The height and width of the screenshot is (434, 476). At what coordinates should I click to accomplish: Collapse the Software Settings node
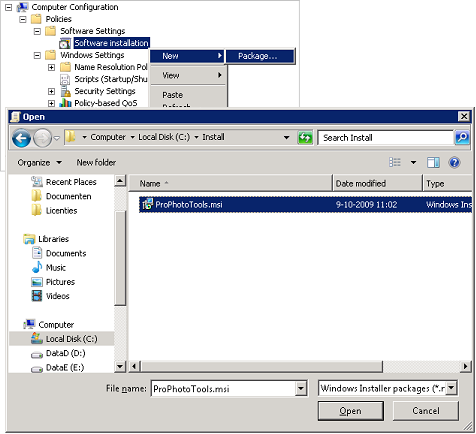coord(37,31)
